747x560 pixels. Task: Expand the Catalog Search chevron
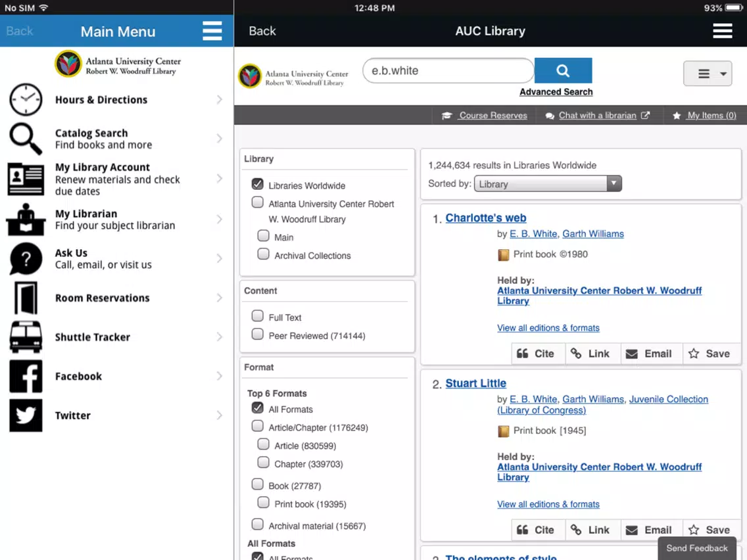219,139
